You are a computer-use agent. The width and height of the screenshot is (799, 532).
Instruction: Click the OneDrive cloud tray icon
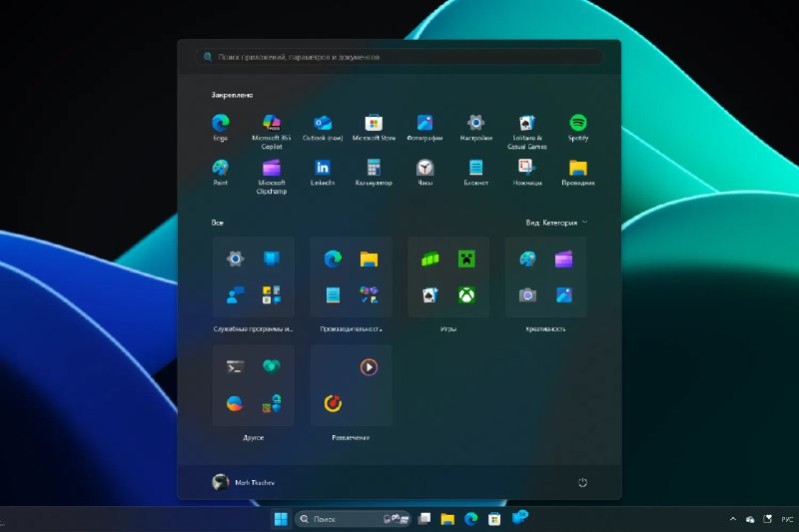point(750,519)
